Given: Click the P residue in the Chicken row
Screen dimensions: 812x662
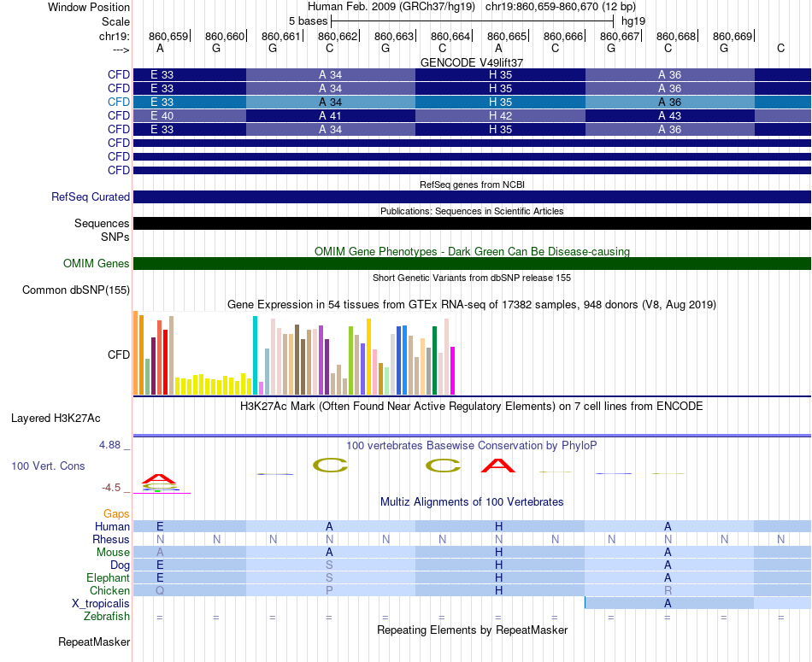Looking at the screenshot, I should (329, 590).
